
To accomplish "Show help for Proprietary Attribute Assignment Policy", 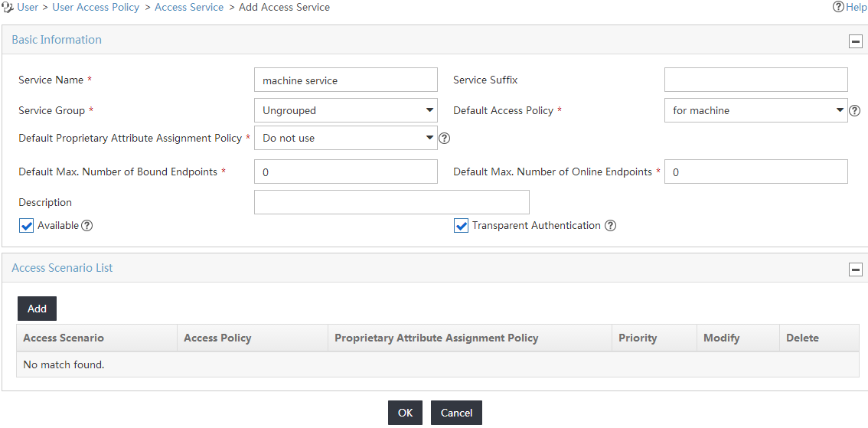I will 444,139.
